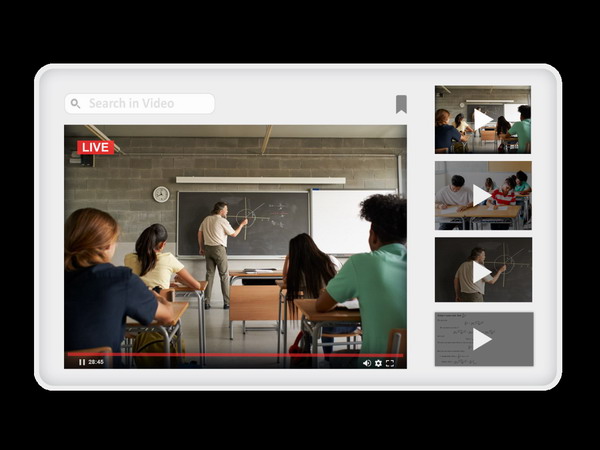Screen dimensions: 600x450
Task: Select thumbnail of teacher drawing on chalkboard
Action: point(483,270)
